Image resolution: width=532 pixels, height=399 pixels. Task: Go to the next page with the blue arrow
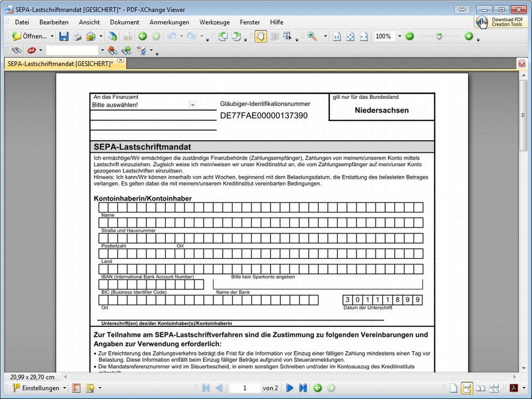(289, 388)
